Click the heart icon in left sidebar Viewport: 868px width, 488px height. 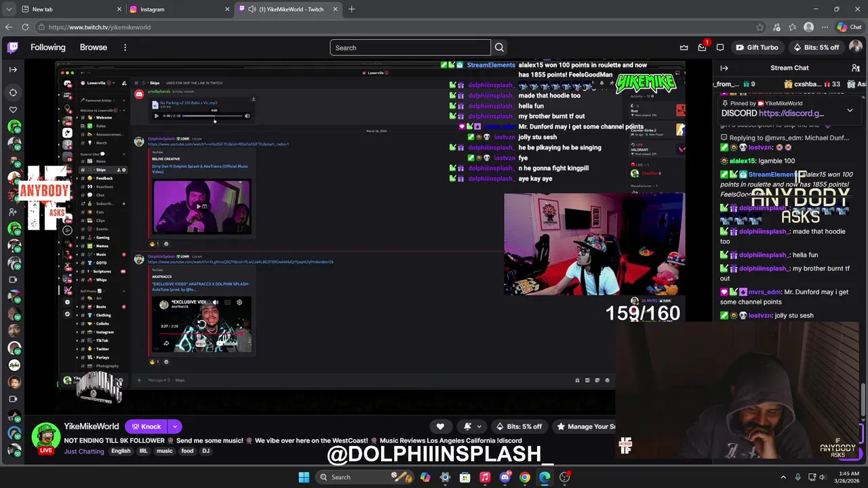tap(13, 110)
